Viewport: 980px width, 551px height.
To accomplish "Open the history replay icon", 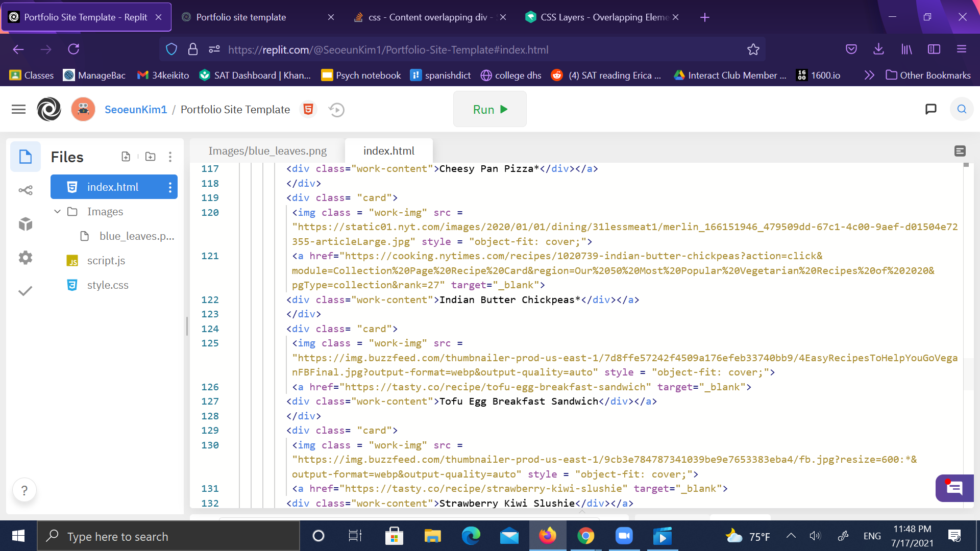I will [336, 110].
